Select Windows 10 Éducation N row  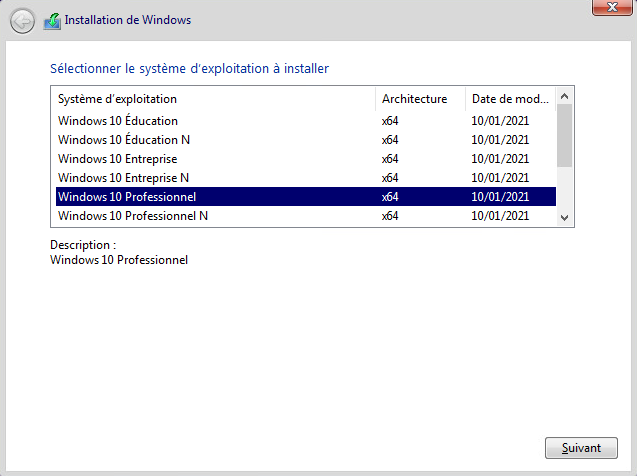click(306, 140)
